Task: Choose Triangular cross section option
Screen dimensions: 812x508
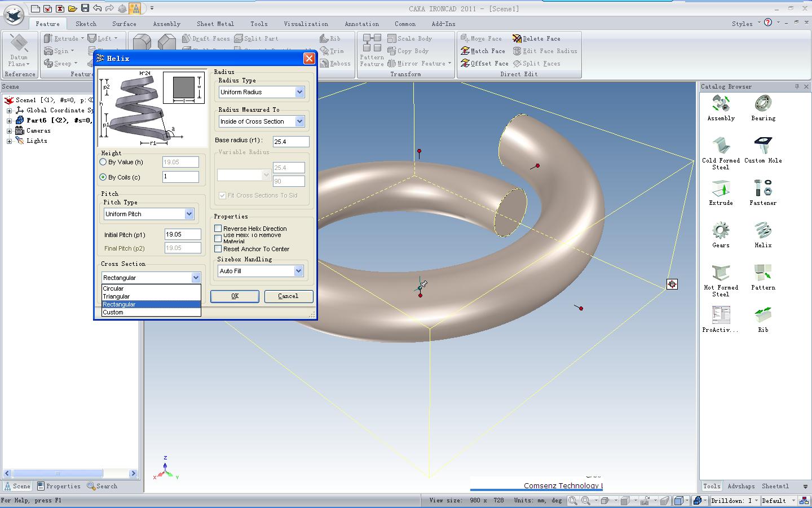Action: coord(151,296)
